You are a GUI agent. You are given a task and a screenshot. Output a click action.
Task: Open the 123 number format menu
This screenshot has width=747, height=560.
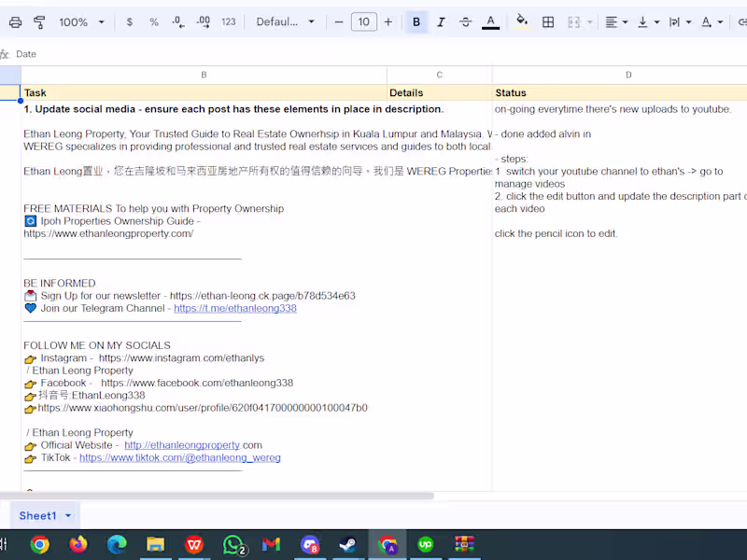pyautogui.click(x=228, y=21)
